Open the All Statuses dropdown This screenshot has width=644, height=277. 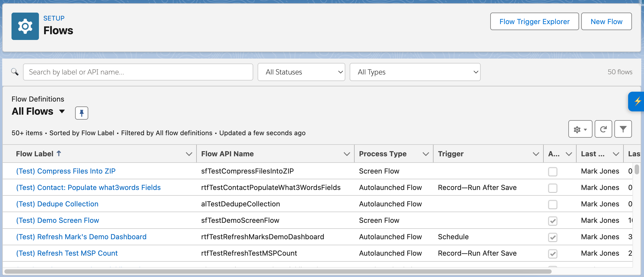(301, 72)
